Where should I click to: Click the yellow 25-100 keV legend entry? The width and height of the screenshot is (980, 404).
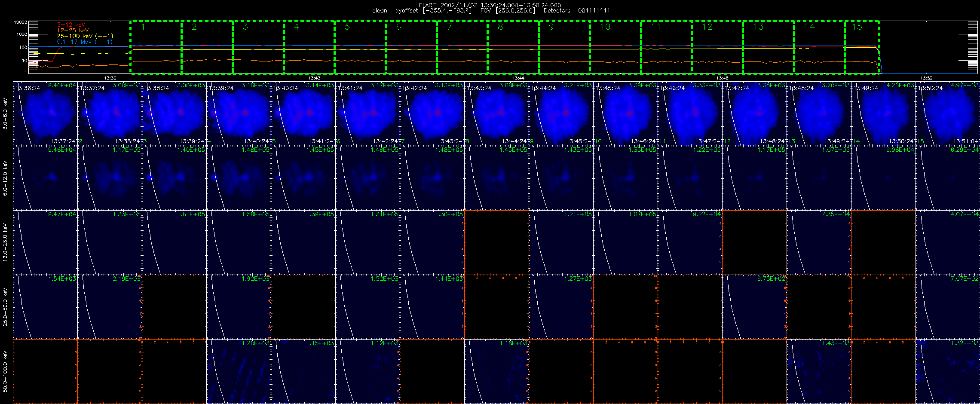coord(85,36)
